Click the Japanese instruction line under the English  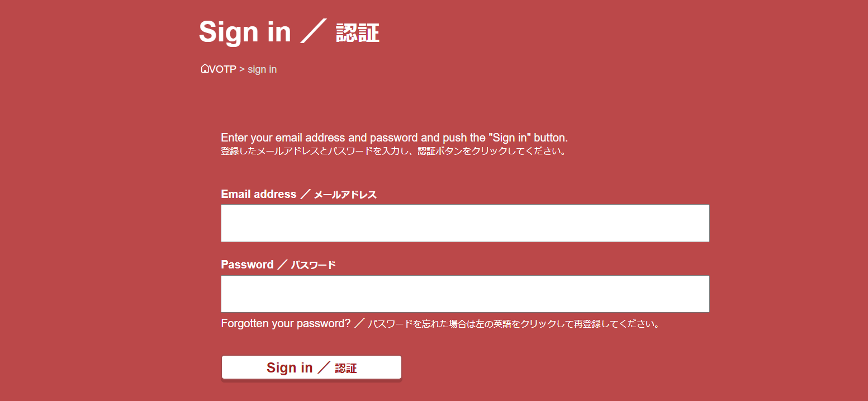393,151
